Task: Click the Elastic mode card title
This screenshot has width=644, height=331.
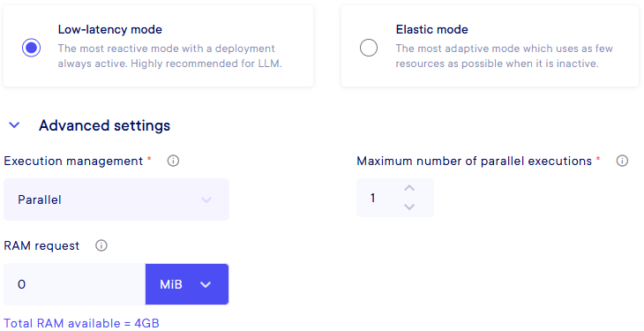Action: pyautogui.click(x=431, y=30)
